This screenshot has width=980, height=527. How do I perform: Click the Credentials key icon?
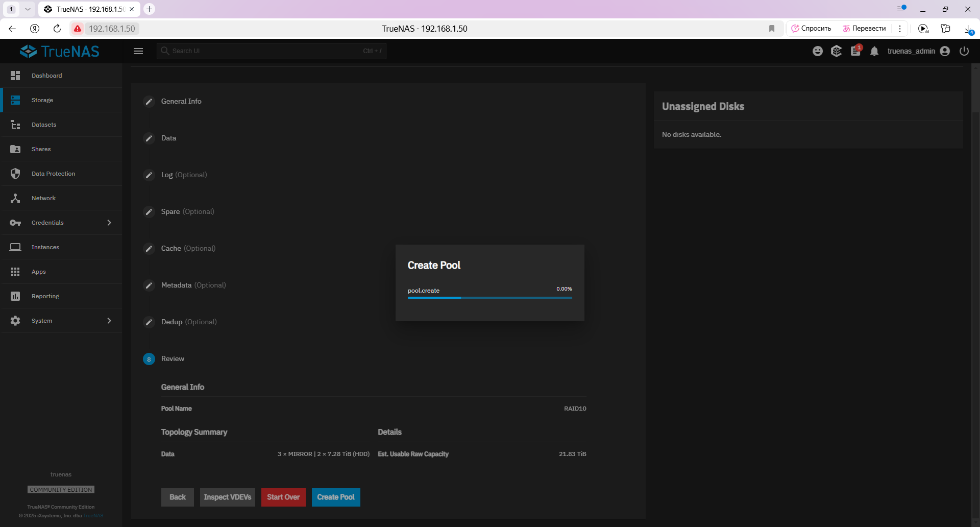(15, 223)
